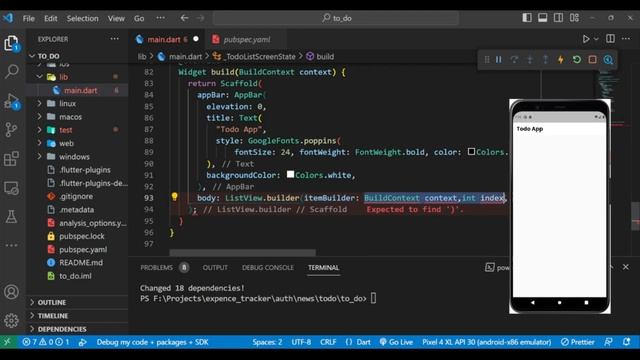The height and width of the screenshot is (360, 640).
Task: Open Edit menu
Action: tap(51, 18)
